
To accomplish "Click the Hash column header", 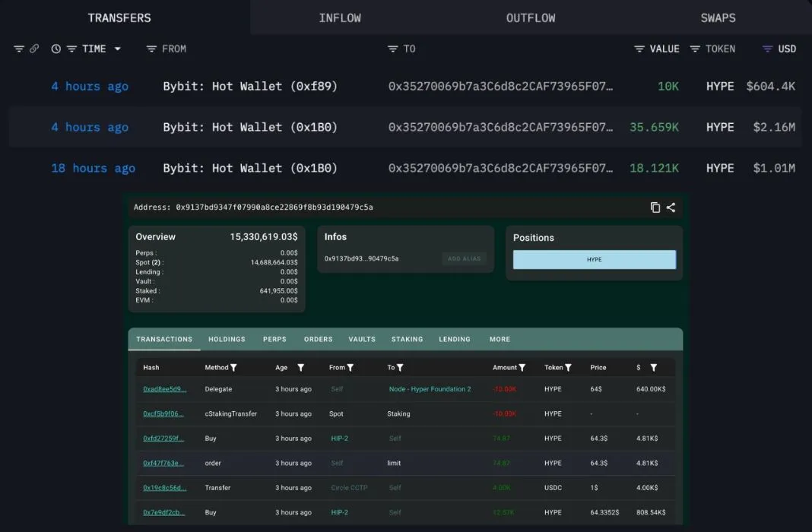I will (x=151, y=367).
